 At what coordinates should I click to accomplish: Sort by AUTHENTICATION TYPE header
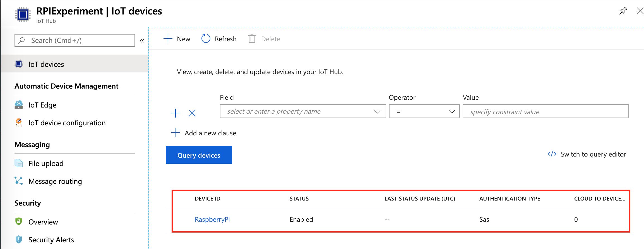pos(510,199)
